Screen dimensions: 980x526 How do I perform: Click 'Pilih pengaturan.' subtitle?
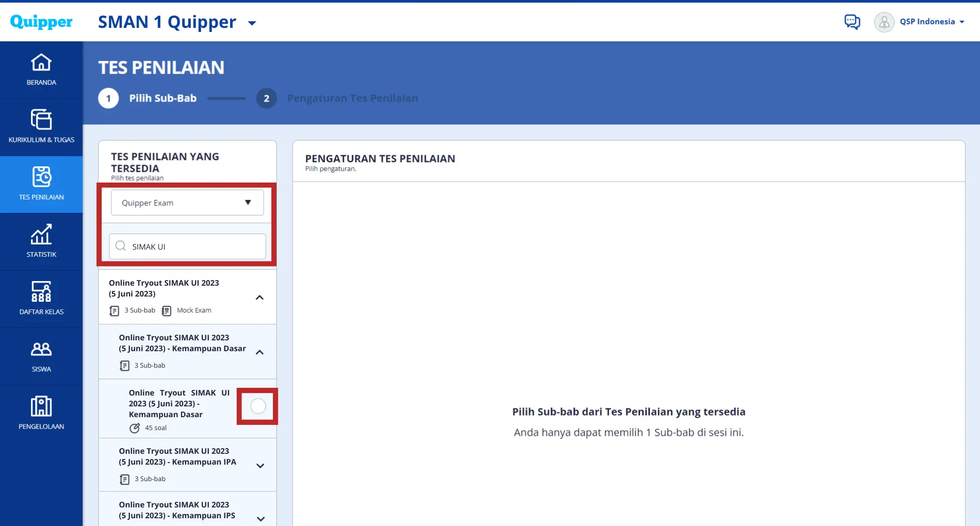click(x=331, y=169)
